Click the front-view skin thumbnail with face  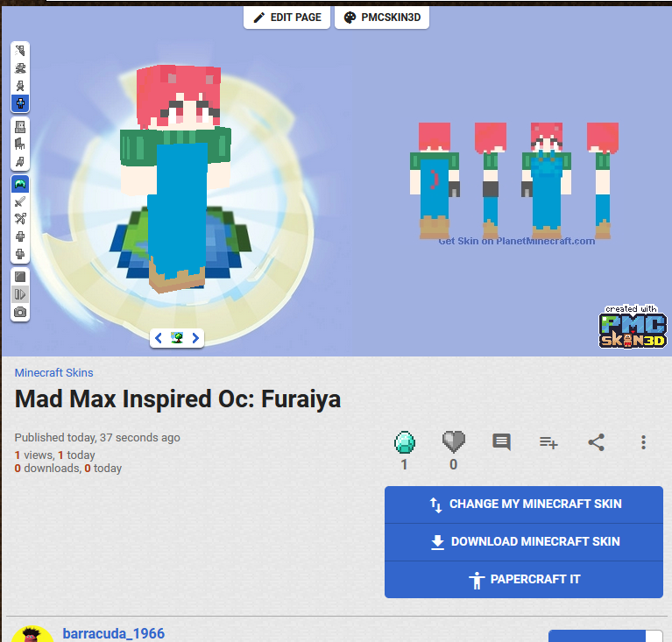click(547, 180)
